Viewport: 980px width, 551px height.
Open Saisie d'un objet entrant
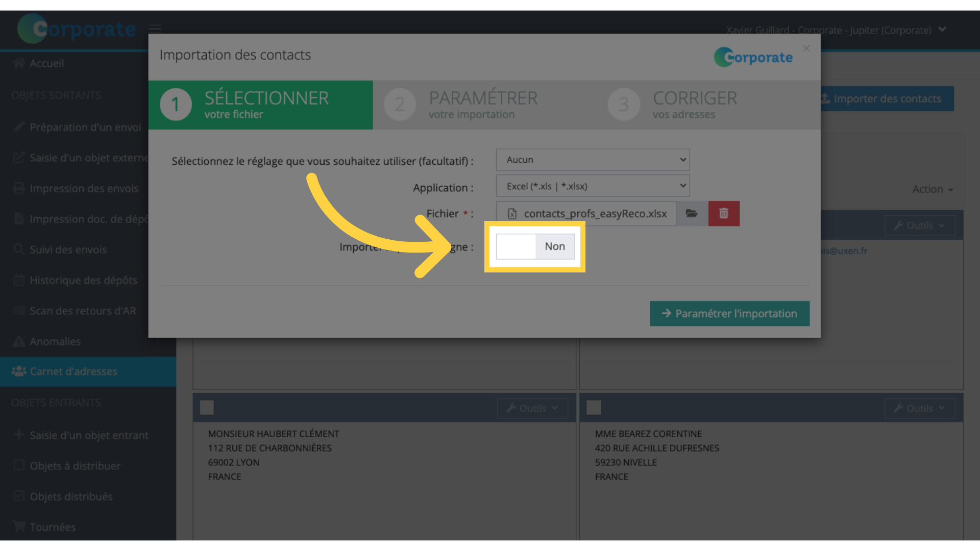[x=88, y=435]
